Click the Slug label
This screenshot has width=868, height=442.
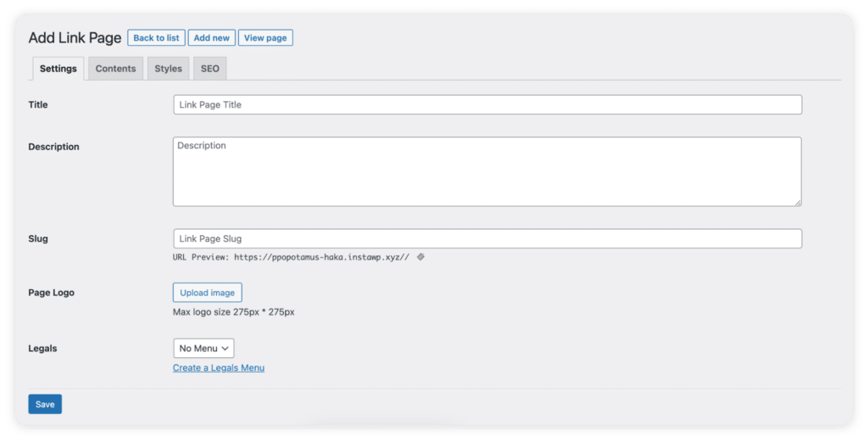pyautogui.click(x=38, y=238)
